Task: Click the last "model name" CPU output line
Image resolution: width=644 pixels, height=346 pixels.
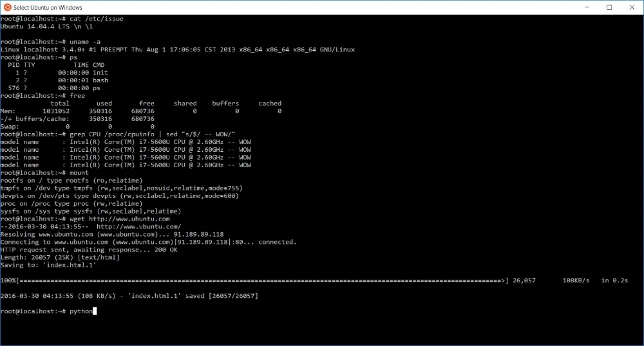Action: [126, 165]
